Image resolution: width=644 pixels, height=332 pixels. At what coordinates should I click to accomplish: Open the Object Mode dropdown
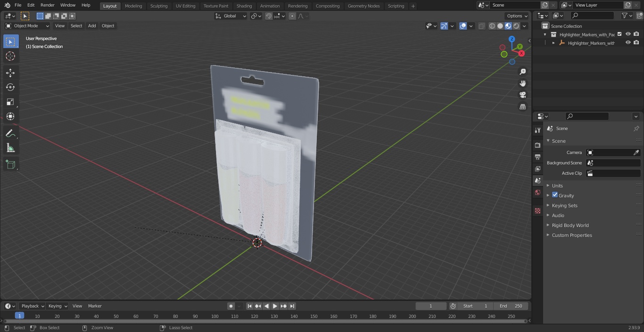27,26
